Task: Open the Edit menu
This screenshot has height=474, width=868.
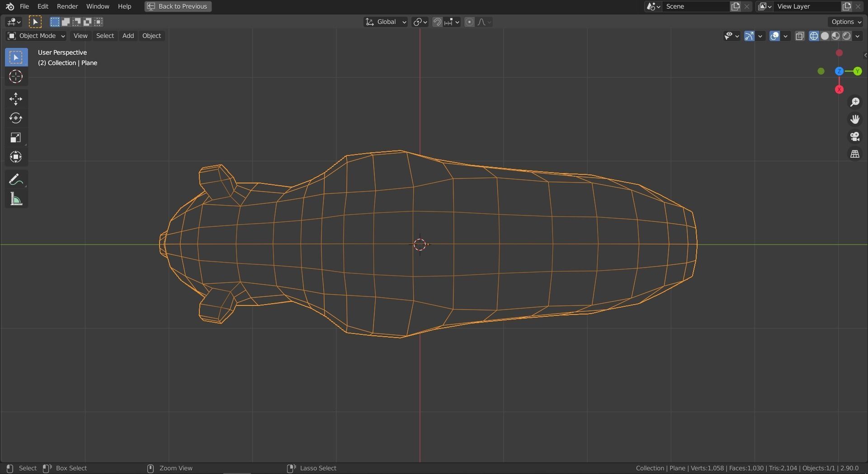Action: (43, 6)
